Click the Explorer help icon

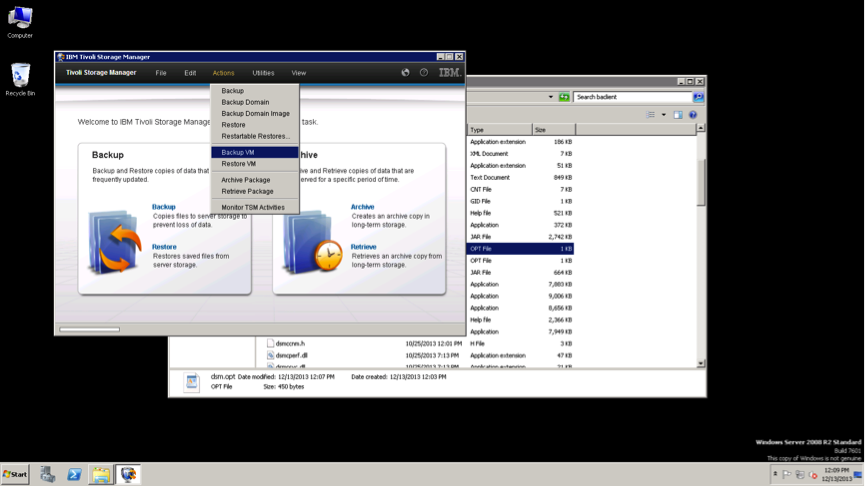[x=693, y=115]
